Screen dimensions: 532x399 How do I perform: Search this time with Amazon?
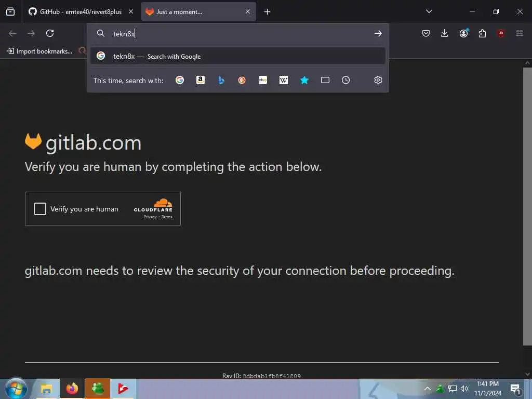201,80
